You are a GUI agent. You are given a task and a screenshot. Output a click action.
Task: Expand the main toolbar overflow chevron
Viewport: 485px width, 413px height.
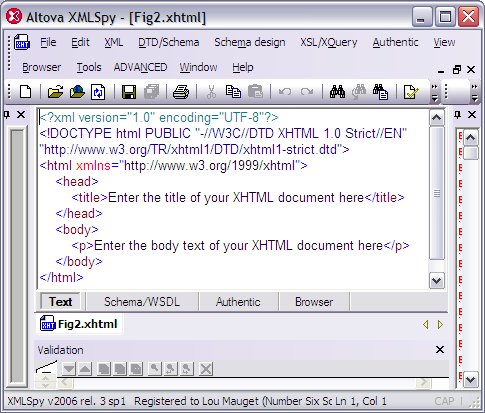coord(434,92)
